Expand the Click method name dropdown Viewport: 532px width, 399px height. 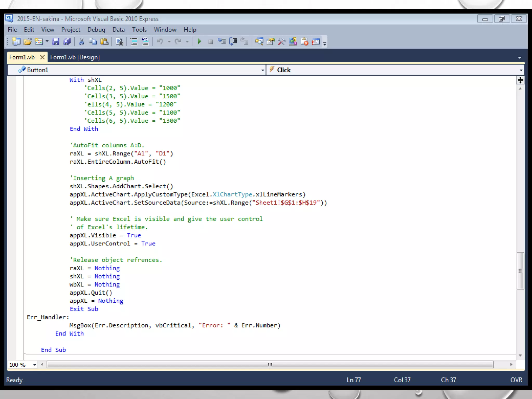(521, 70)
